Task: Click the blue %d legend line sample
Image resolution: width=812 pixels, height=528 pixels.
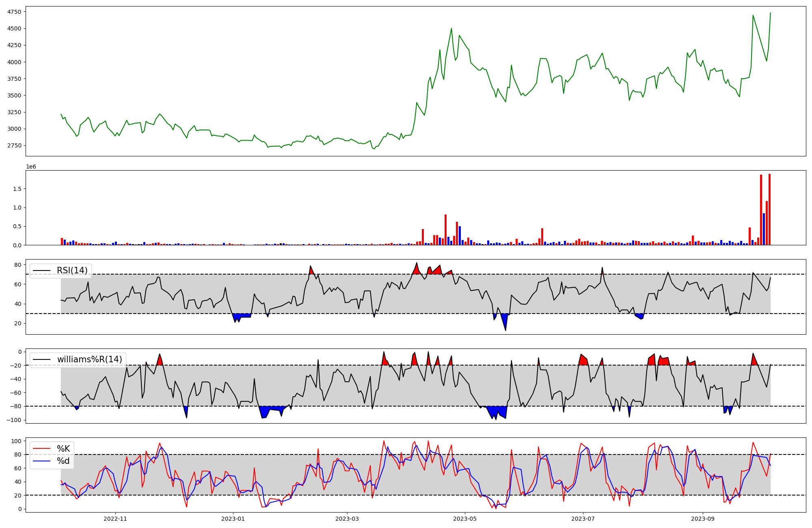Action: click(41, 461)
